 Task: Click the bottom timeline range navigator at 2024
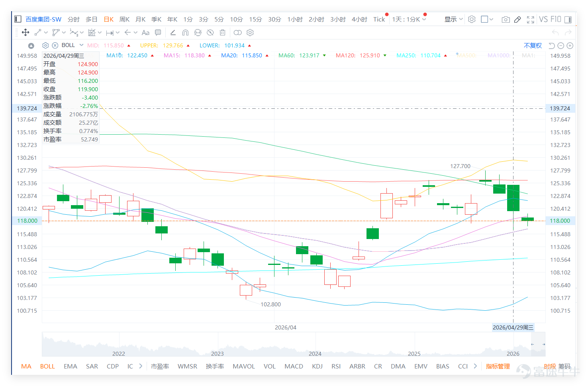(315, 354)
